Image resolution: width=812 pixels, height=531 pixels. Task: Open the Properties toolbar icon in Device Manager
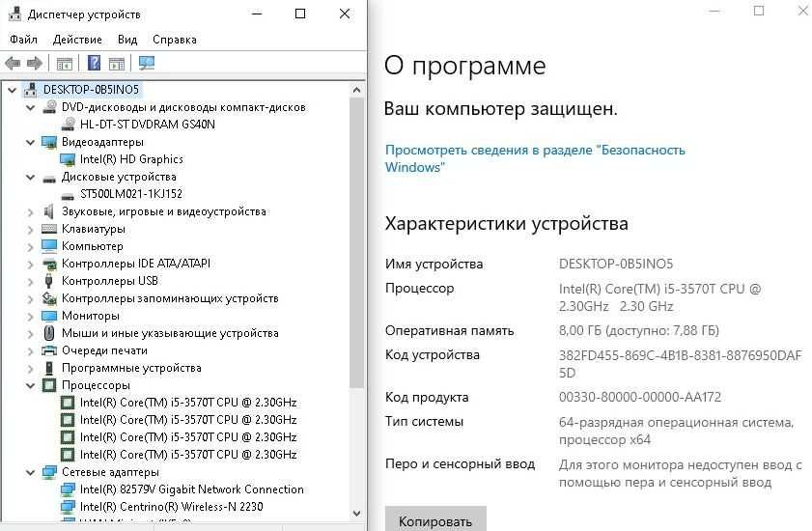click(x=65, y=64)
